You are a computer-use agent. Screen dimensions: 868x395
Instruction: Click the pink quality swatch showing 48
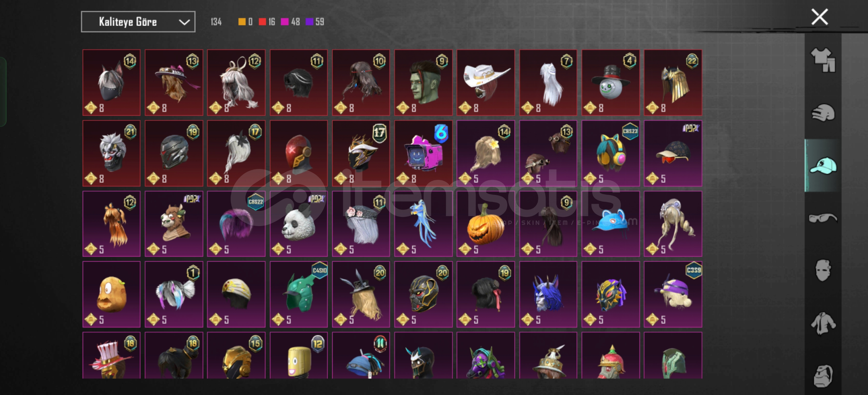pos(284,22)
